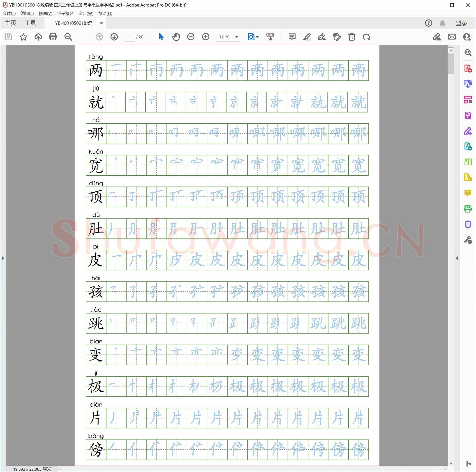Collapse the right tools pane arrow
Viewport: 476px width, 472px height.
[457, 258]
